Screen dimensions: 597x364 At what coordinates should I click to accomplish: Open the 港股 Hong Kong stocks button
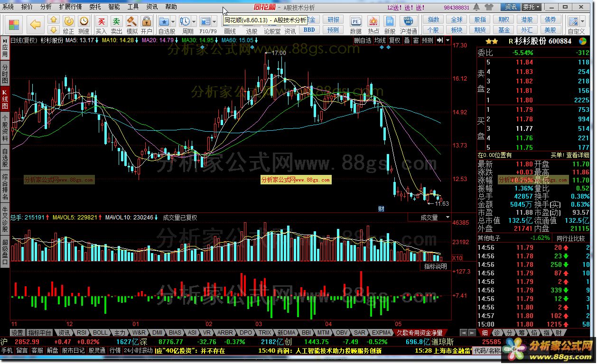(x=527, y=19)
